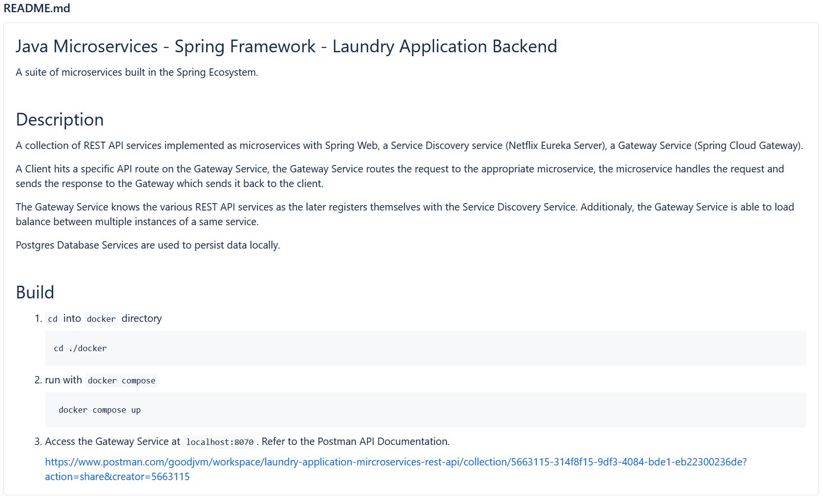
Task: Click the Postgres Database Services sentence
Action: [x=148, y=245]
